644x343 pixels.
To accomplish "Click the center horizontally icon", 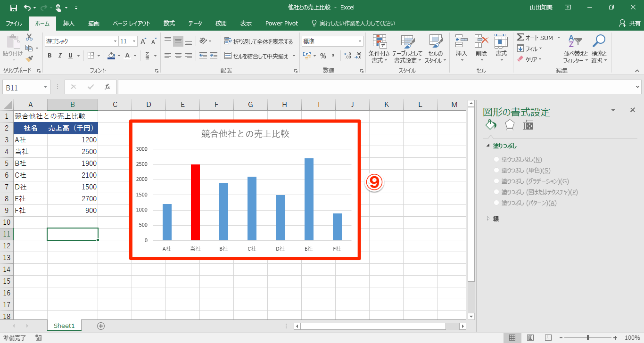I will (178, 56).
